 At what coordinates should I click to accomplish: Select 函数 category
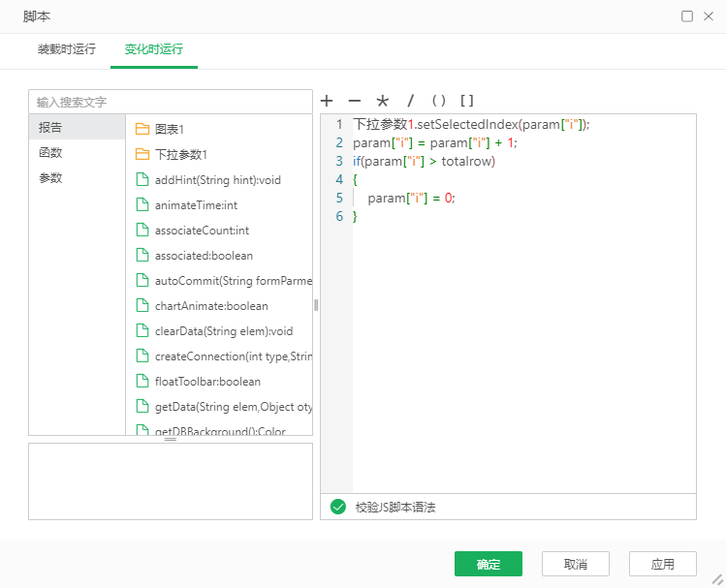click(77, 152)
